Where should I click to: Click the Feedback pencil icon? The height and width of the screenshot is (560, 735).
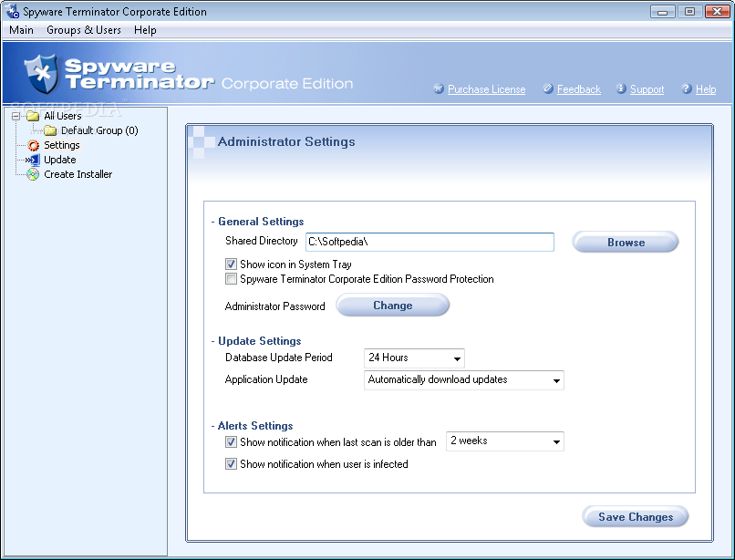(x=548, y=88)
